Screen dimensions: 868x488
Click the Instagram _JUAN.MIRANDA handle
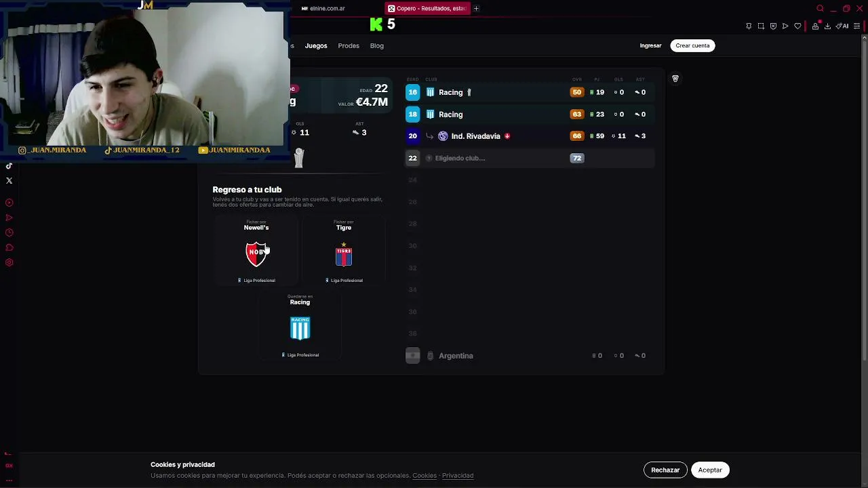[53, 150]
